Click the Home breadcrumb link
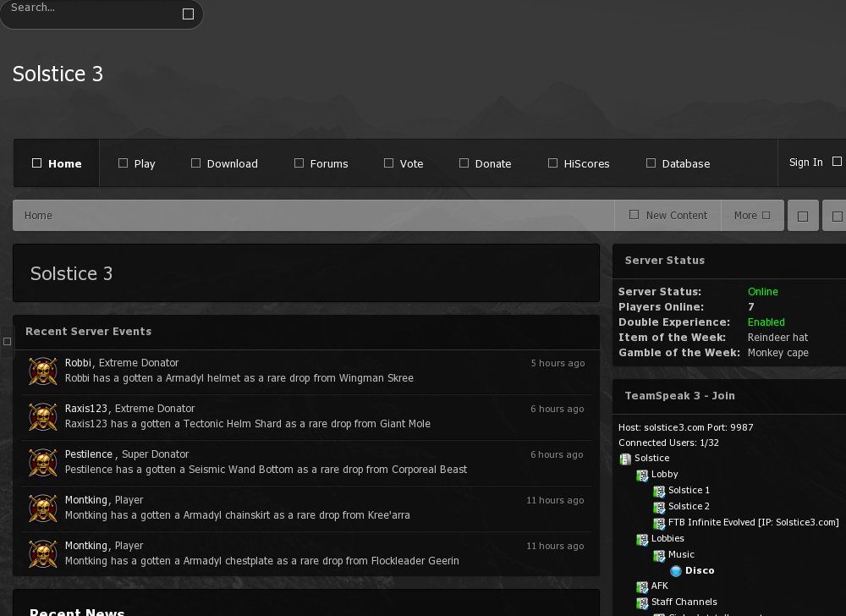This screenshot has width=846, height=616. tap(38, 216)
